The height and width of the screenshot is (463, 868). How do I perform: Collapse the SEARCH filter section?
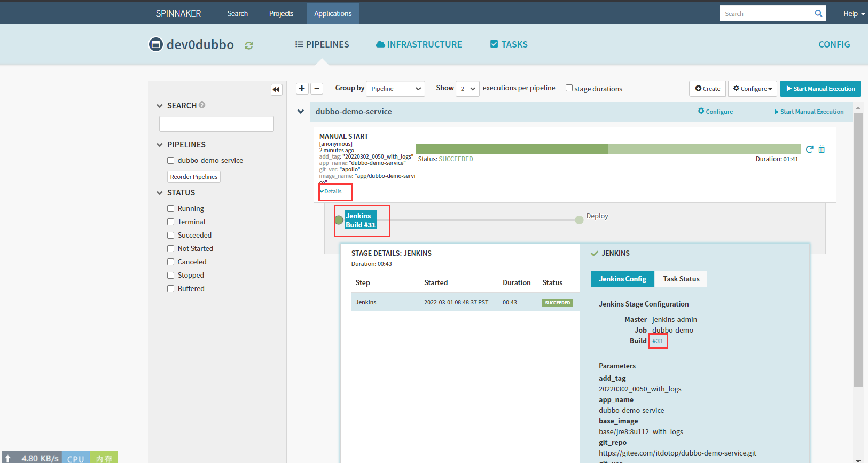point(160,106)
